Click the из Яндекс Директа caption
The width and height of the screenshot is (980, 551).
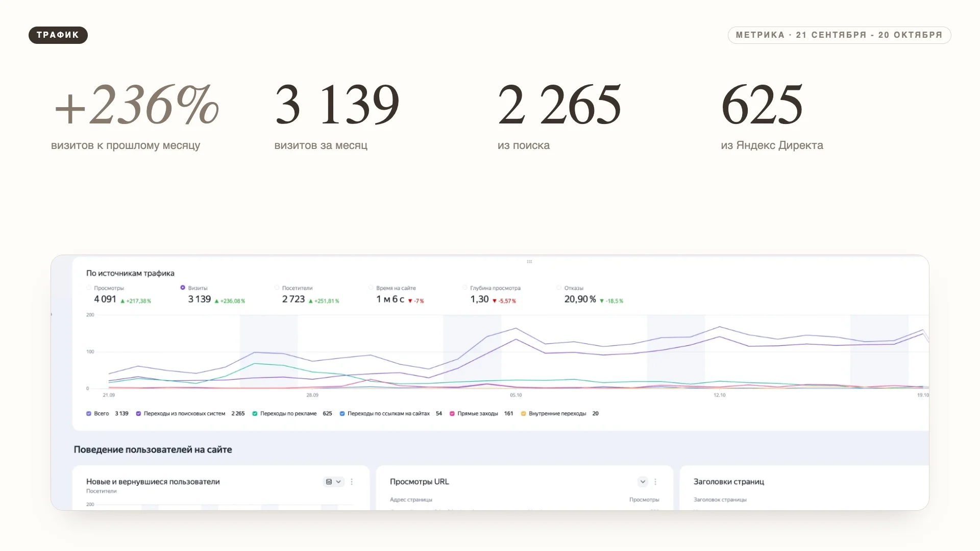[x=772, y=145]
